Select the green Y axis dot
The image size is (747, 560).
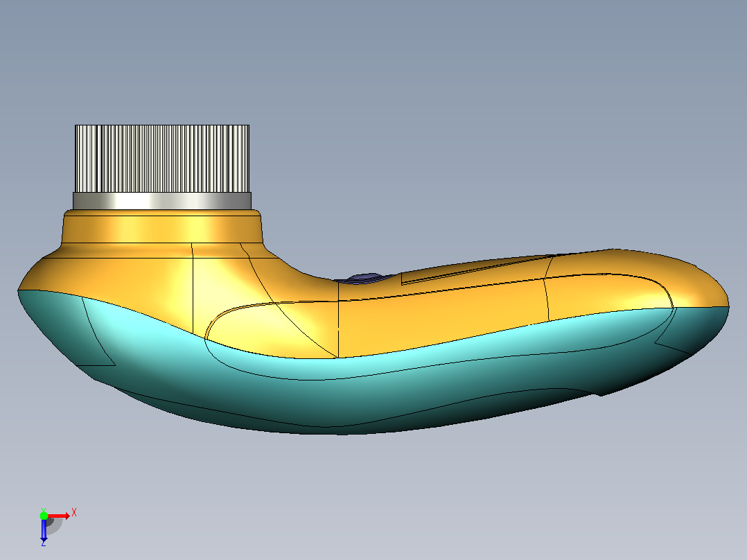[x=44, y=516]
